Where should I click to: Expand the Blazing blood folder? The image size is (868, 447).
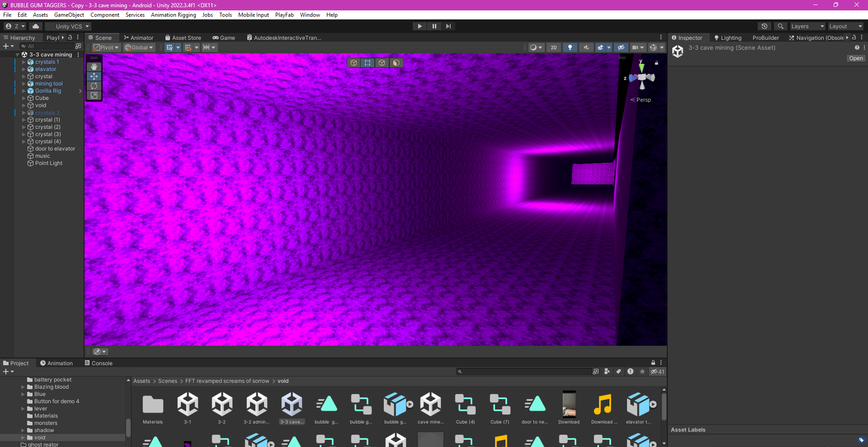(23, 387)
